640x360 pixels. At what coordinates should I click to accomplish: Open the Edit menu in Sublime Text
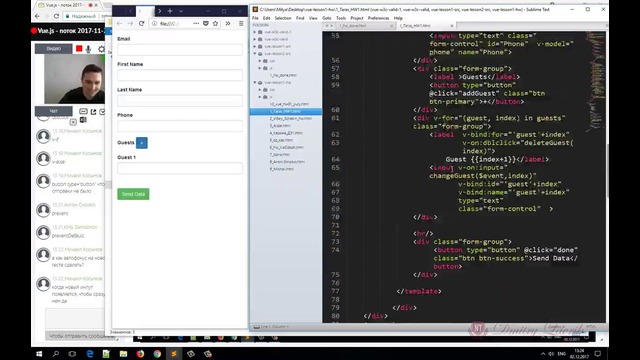267,18
